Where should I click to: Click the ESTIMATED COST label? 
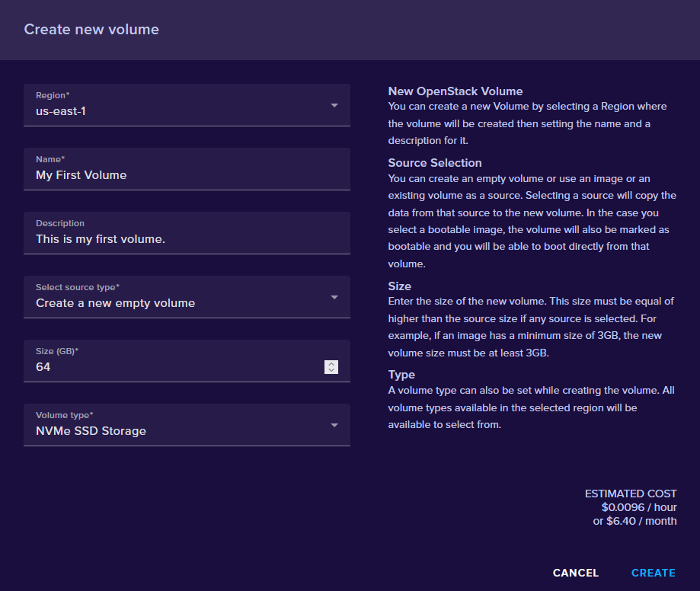[631, 494]
